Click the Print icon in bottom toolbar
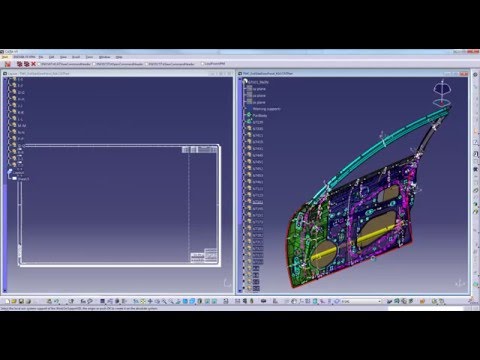480x360 pixels. pos(28,301)
